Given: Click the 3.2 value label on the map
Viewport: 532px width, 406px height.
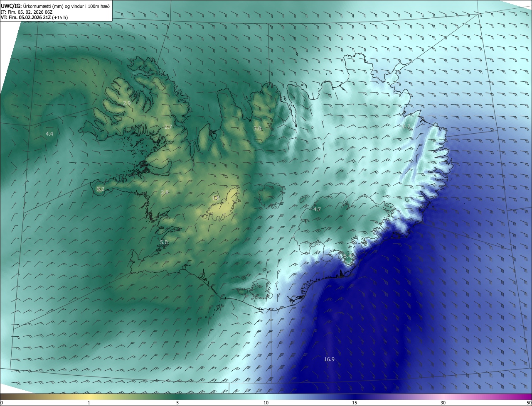Looking at the screenshot, I should point(101,189).
